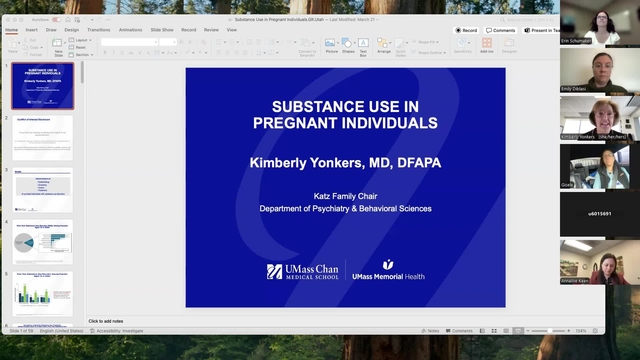This screenshot has width=640, height=360.
Task: Click the Reset slide button
Action: [78, 47]
